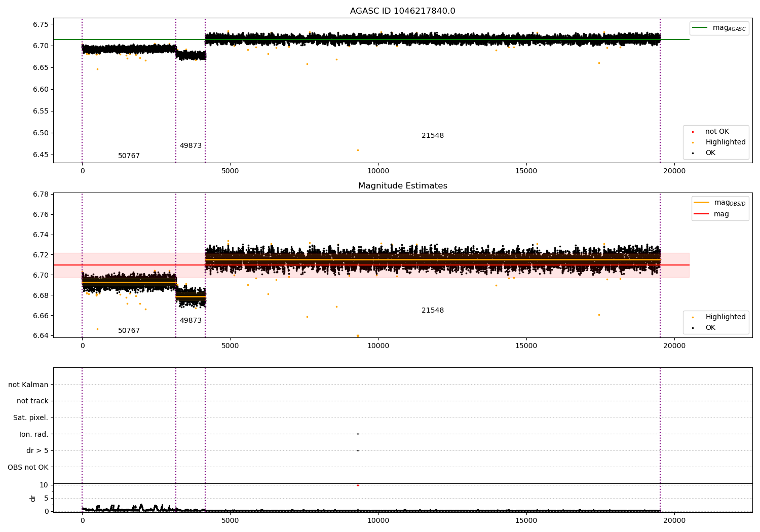Click the 6.72 y-axis tick label
The width and height of the screenshot is (760, 532).
pos(40,255)
